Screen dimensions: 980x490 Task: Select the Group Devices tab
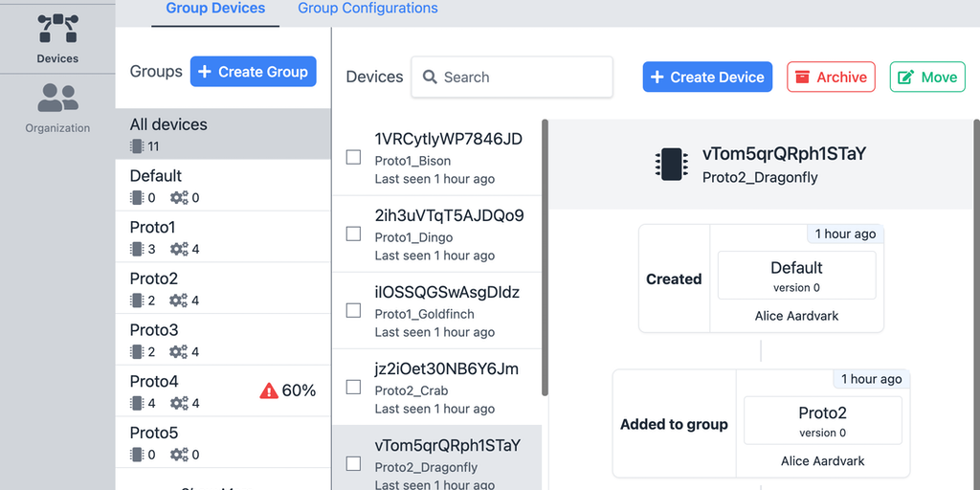215,9
